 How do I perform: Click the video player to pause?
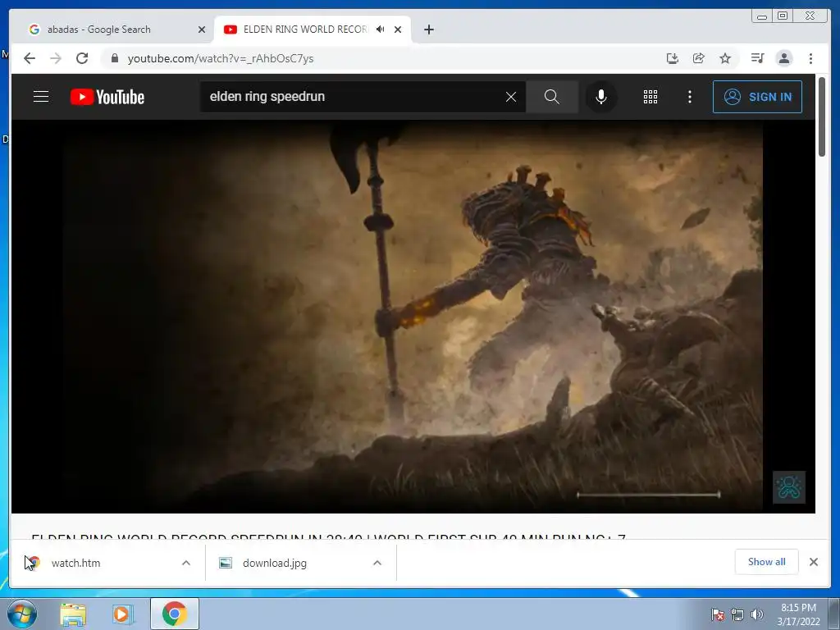413,317
